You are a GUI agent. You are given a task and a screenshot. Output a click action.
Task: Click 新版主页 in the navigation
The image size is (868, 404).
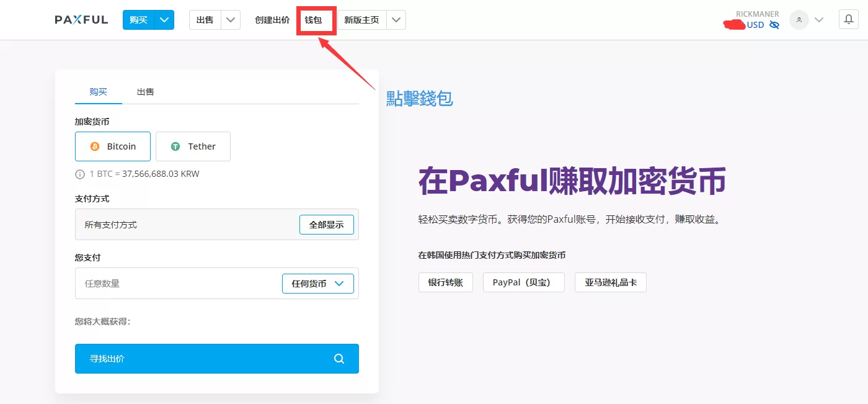[x=361, y=20]
